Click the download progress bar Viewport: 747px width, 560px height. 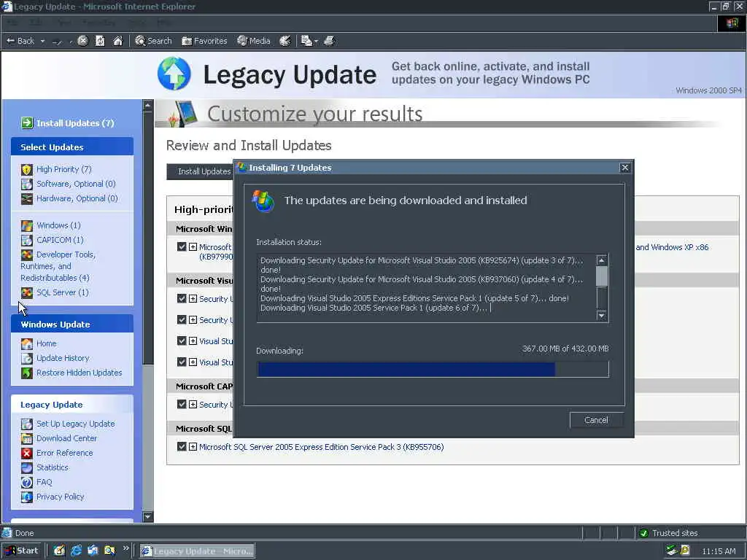433,370
